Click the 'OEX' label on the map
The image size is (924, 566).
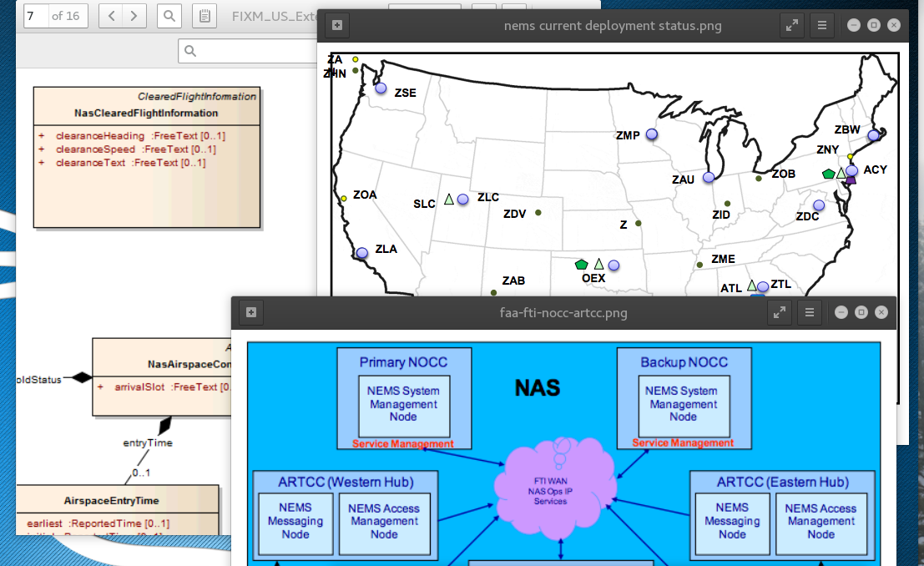(x=593, y=278)
